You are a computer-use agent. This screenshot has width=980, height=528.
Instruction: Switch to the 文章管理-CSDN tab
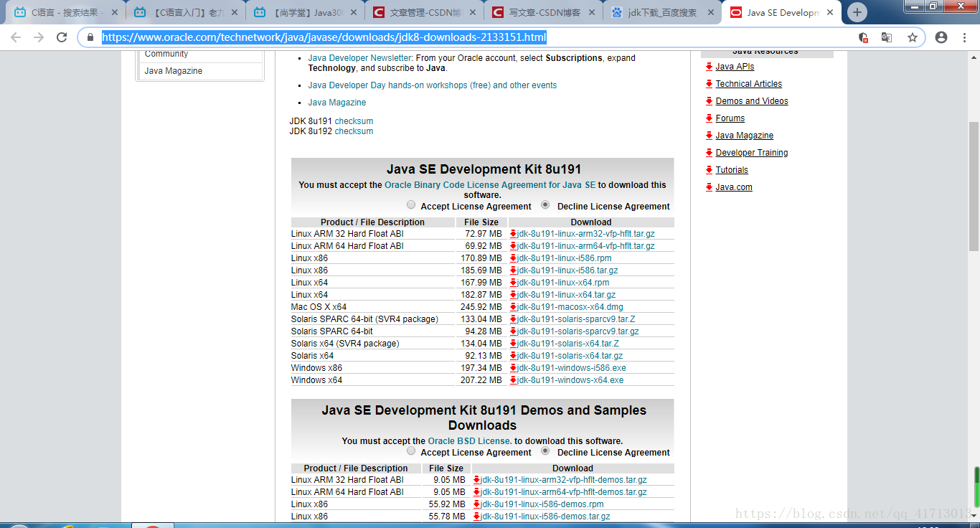point(424,12)
